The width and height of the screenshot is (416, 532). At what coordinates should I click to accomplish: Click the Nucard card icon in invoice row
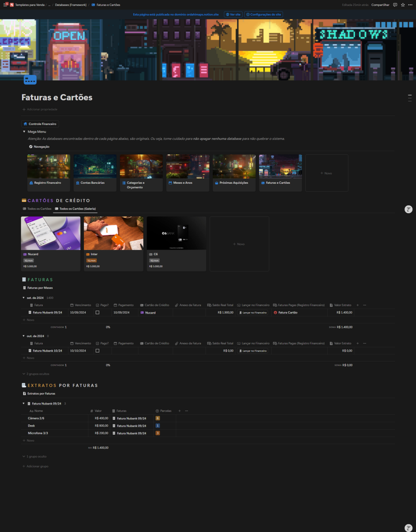point(142,313)
